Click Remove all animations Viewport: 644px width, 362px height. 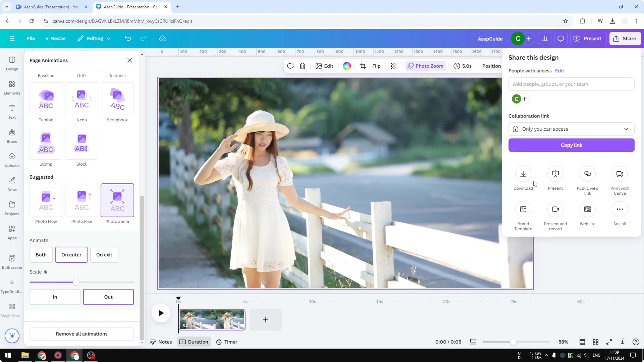pos(81,334)
